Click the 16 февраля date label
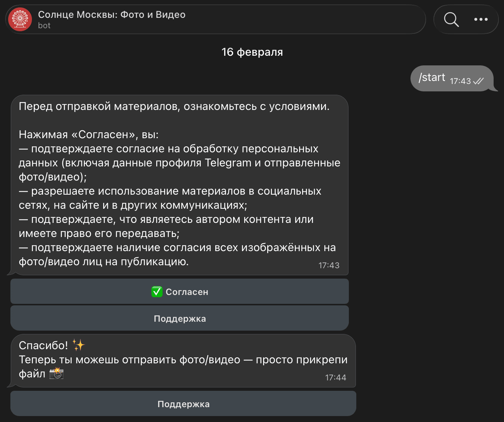The image size is (504, 422). (252, 52)
